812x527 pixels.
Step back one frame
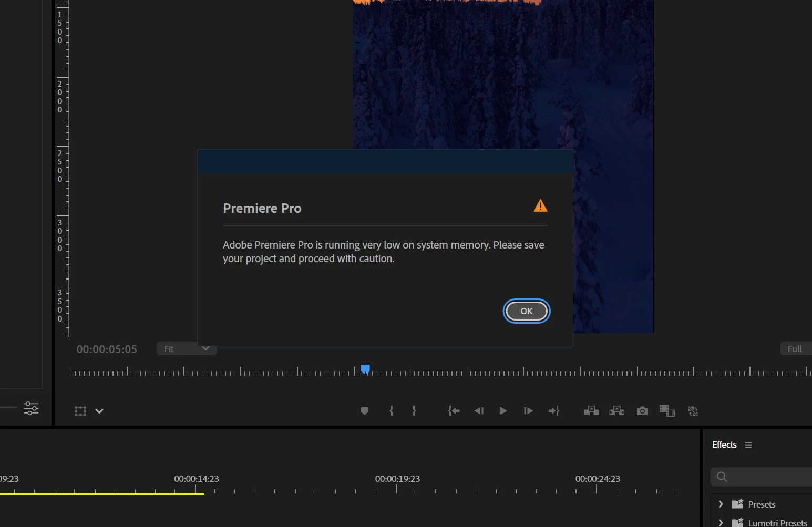[x=479, y=411]
